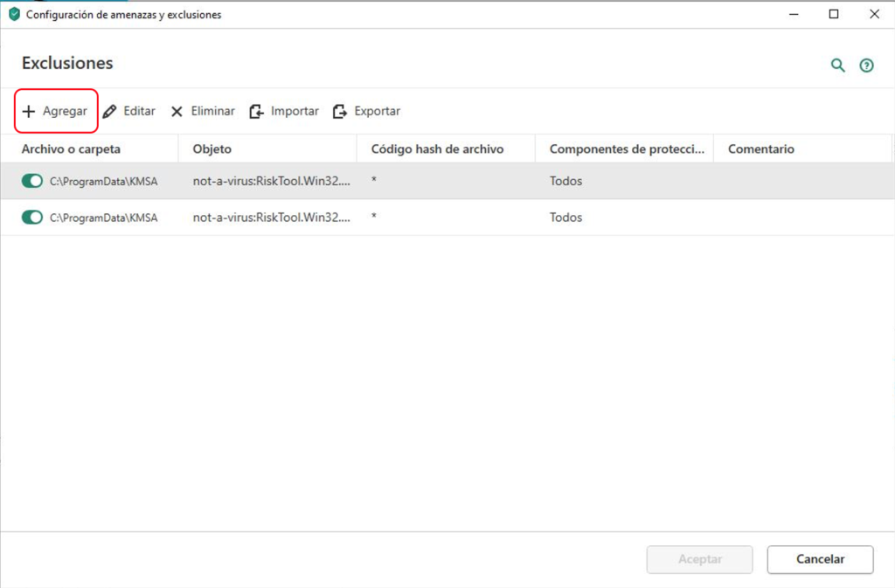Open help via question mark icon
Viewport: 895px width, 588px height.
[866, 66]
